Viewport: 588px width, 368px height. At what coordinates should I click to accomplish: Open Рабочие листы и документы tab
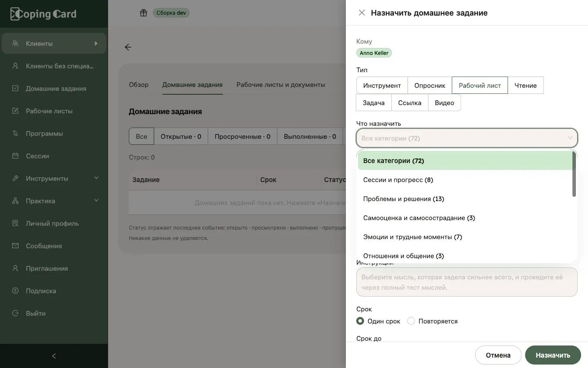click(281, 85)
